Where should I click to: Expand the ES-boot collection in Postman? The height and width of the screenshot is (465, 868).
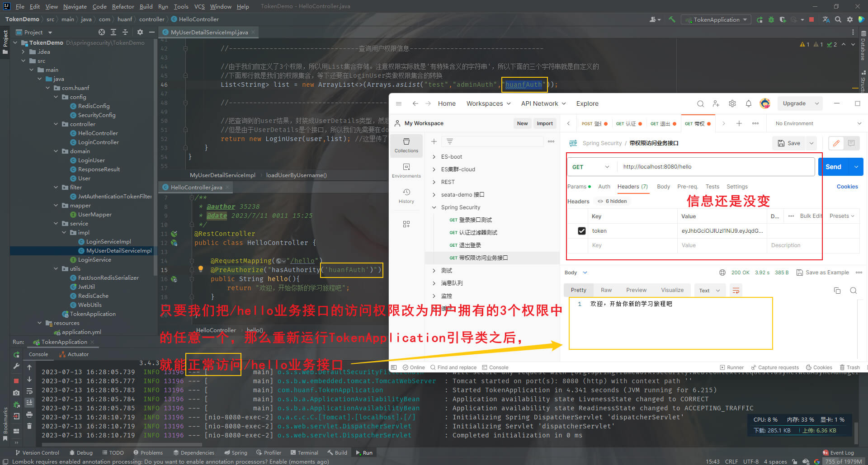434,157
